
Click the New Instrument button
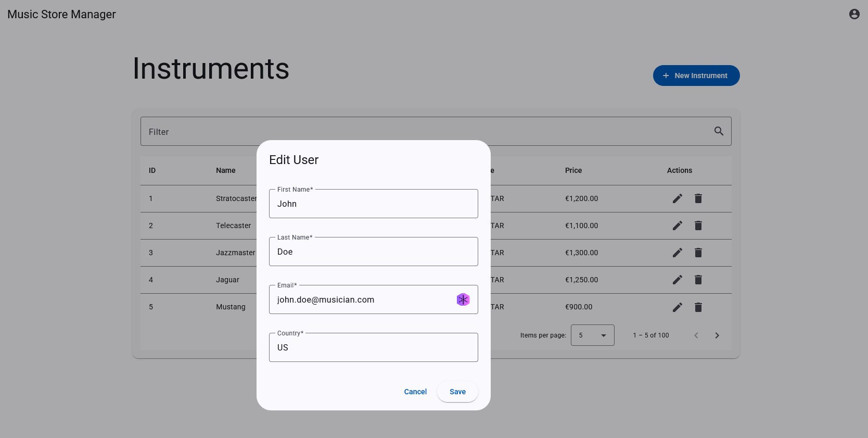[x=696, y=76]
